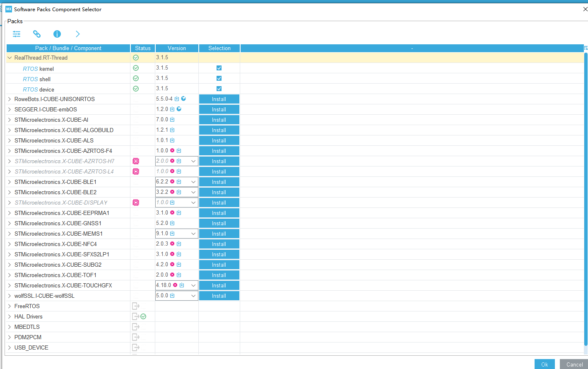The image size is (588, 369).
Task: Uncheck the RTOS kernel selection checkbox
Action: 219,68
